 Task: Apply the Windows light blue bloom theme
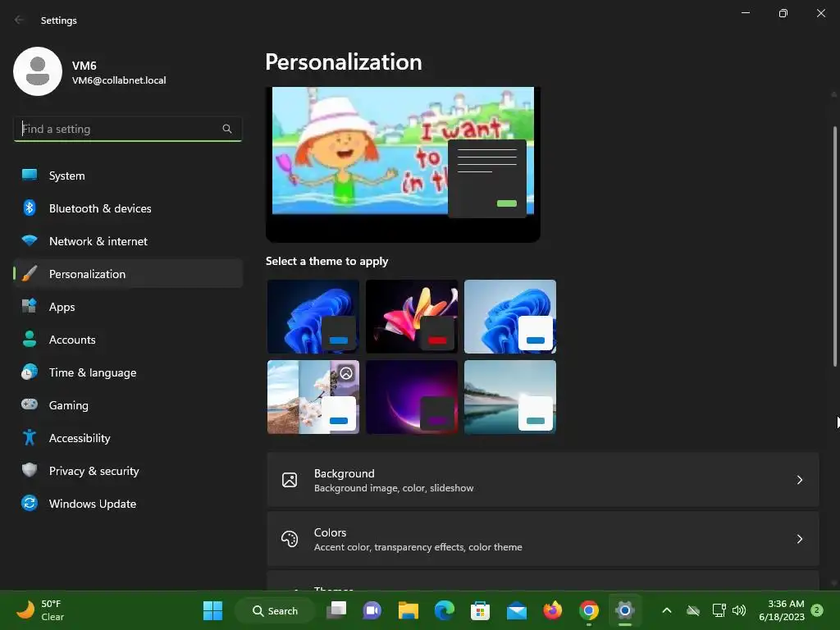pos(510,317)
